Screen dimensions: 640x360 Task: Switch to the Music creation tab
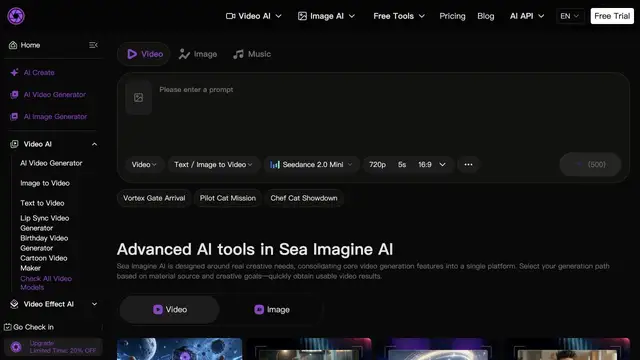pos(252,54)
